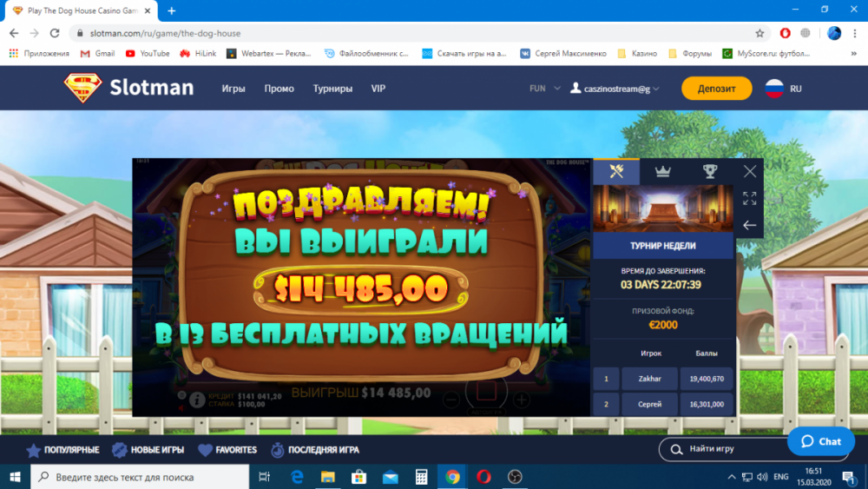Click the Slotman logo

pyautogui.click(x=128, y=88)
